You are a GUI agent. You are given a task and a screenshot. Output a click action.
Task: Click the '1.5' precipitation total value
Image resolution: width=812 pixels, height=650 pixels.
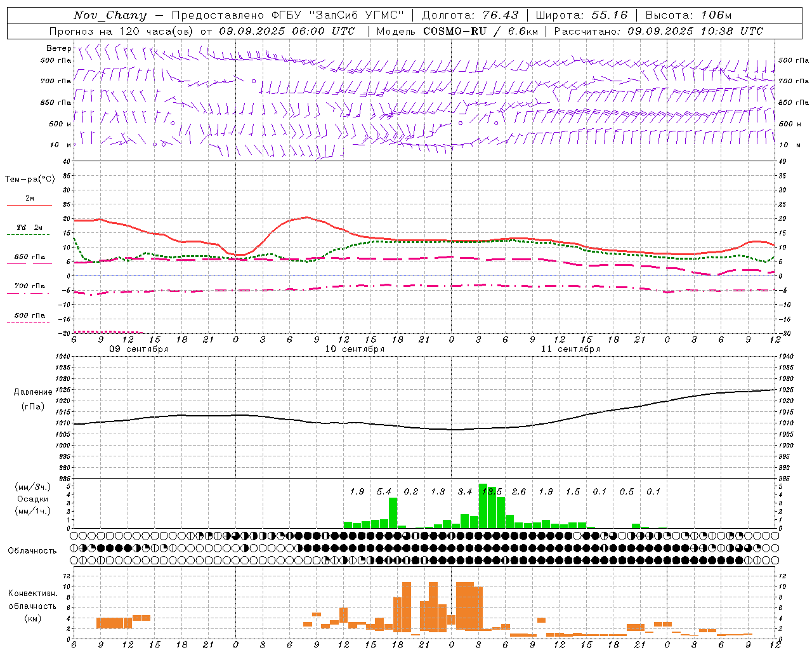point(573,491)
